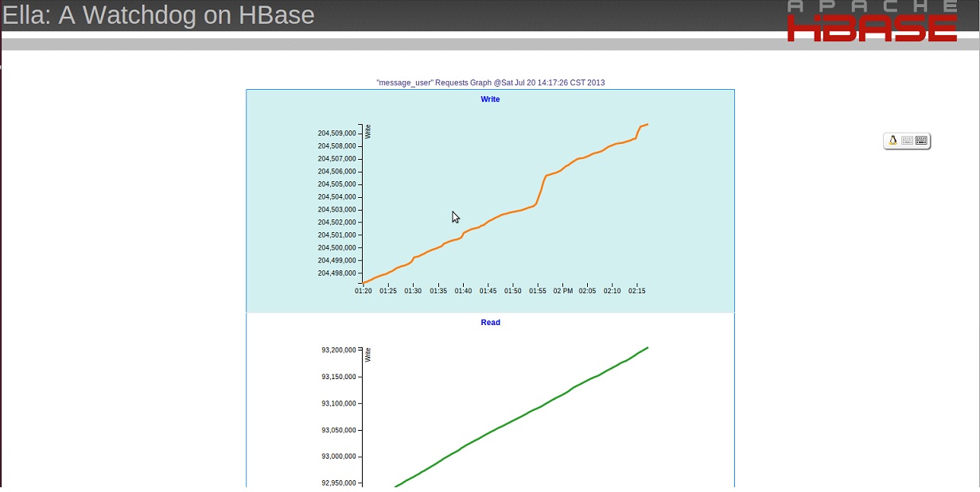Click the 02:15 tick on the Write chart
The width and height of the screenshot is (980, 492).
point(637,291)
